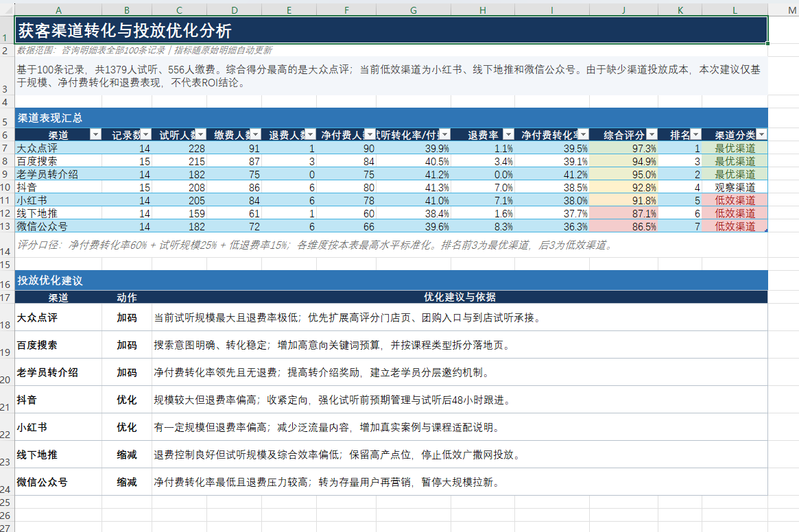Image resolution: width=799 pixels, height=532 pixels.
Task: Select column J header
Action: click(x=623, y=10)
